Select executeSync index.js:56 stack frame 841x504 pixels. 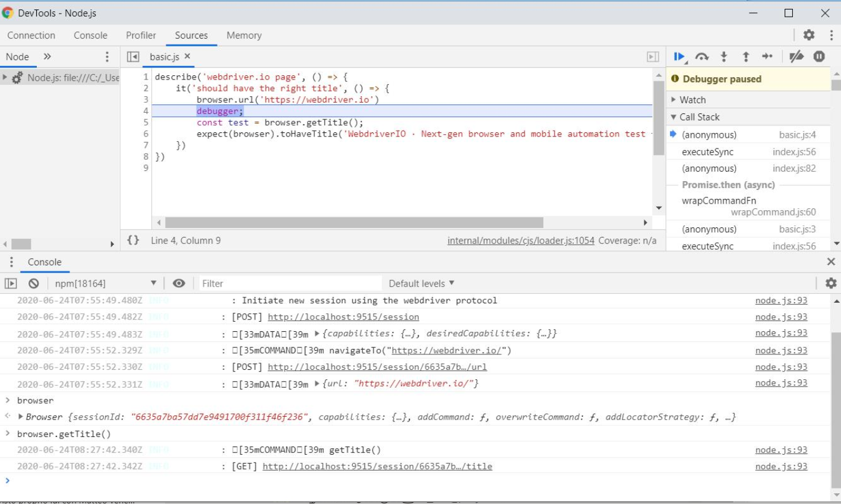point(748,152)
